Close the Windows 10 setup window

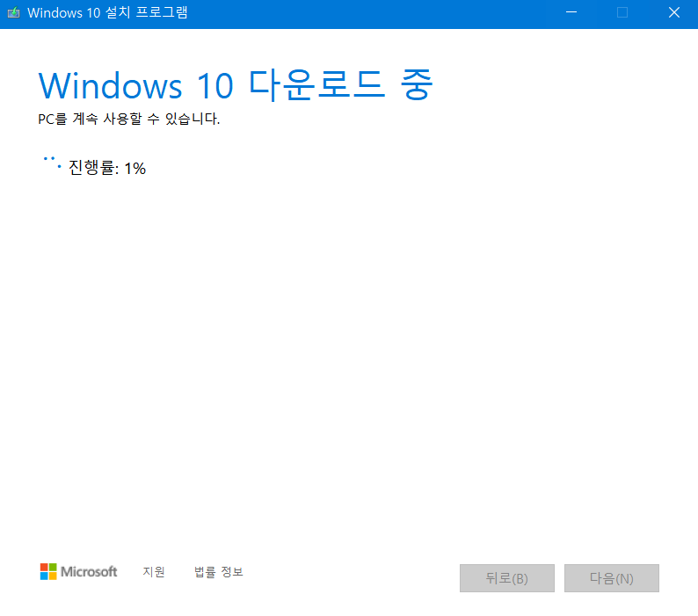tap(674, 12)
